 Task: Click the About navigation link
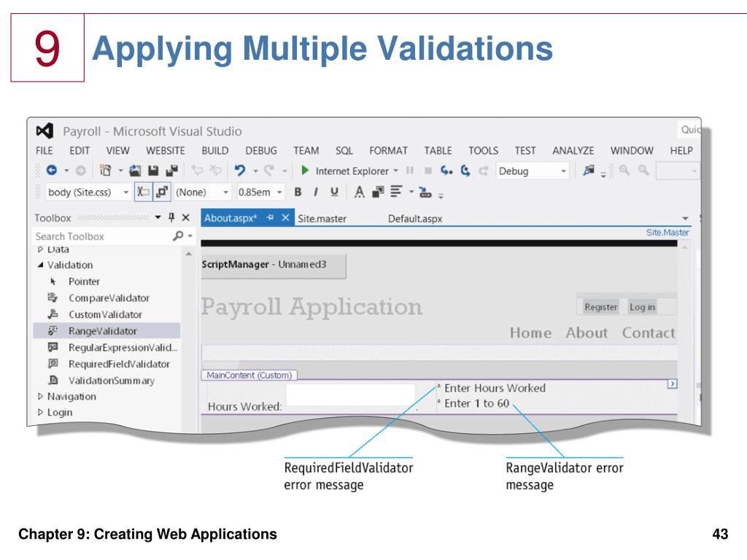[587, 332]
